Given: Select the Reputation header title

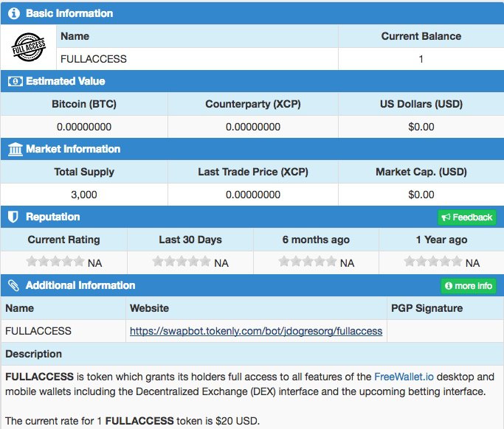Looking at the screenshot, I should tap(52, 217).
